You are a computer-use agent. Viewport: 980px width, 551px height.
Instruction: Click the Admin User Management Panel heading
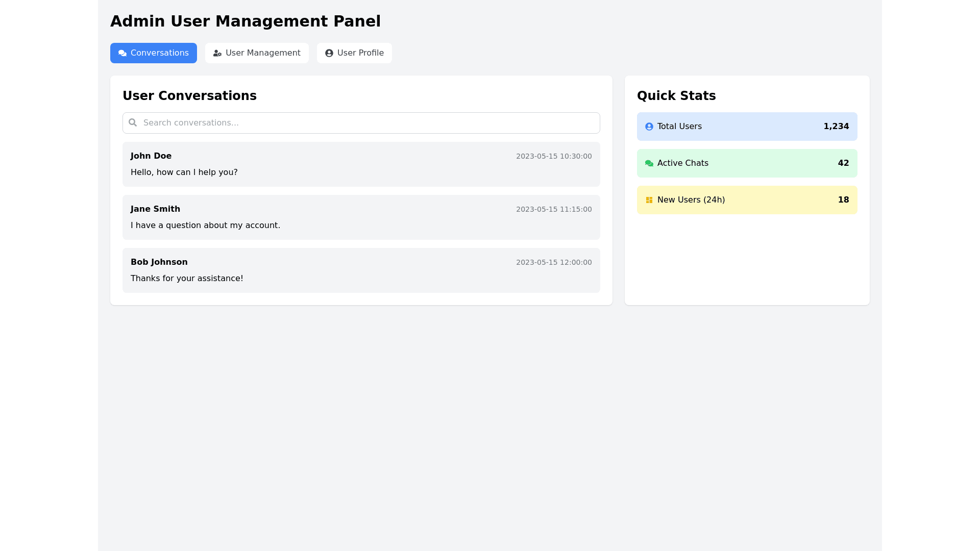point(246,21)
